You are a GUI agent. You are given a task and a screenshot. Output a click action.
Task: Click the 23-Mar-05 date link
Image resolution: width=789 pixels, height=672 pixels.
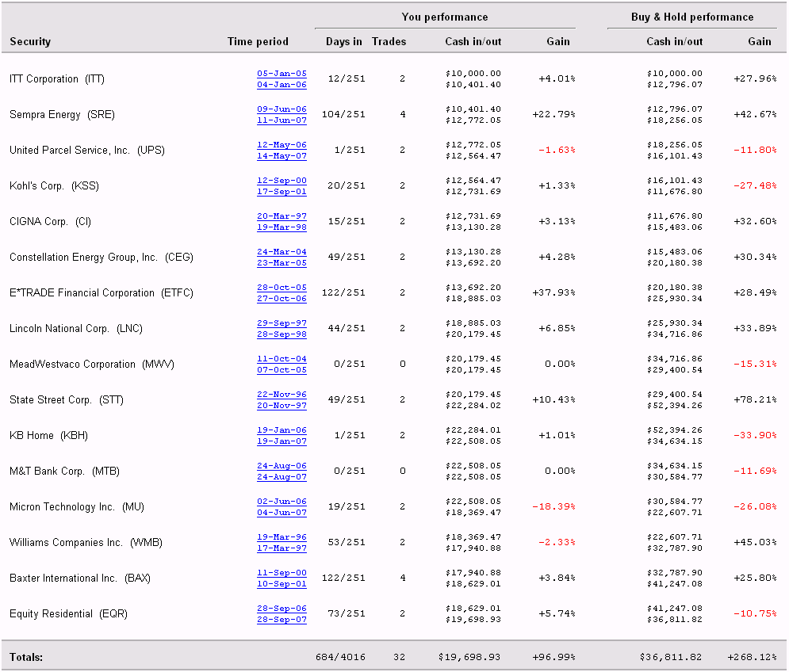click(x=282, y=263)
